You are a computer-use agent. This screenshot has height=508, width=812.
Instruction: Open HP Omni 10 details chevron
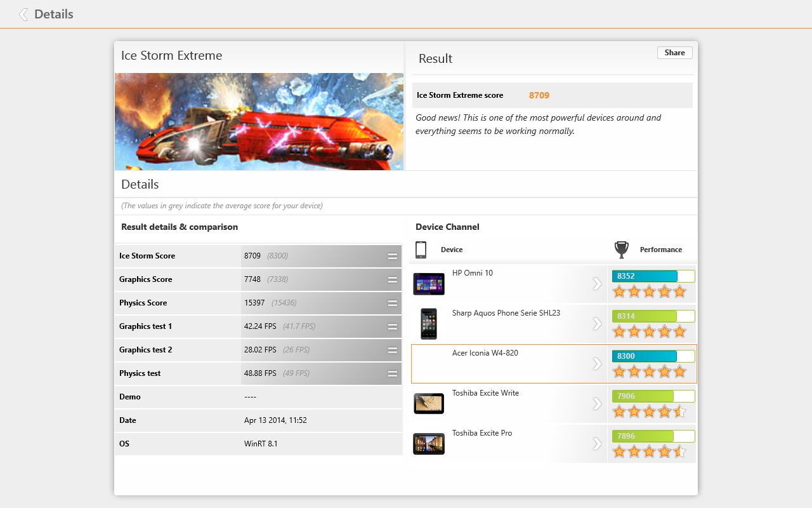[x=597, y=284]
